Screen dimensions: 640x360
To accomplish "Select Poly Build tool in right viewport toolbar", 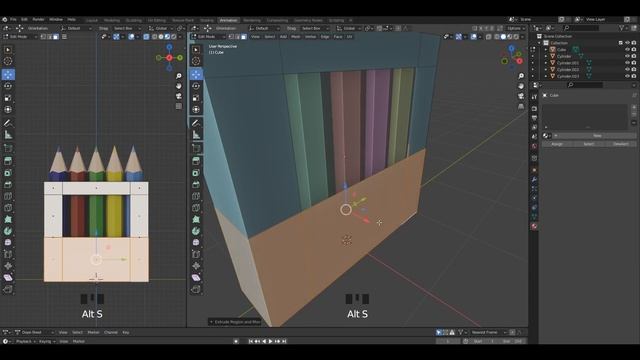I will tap(196, 220).
